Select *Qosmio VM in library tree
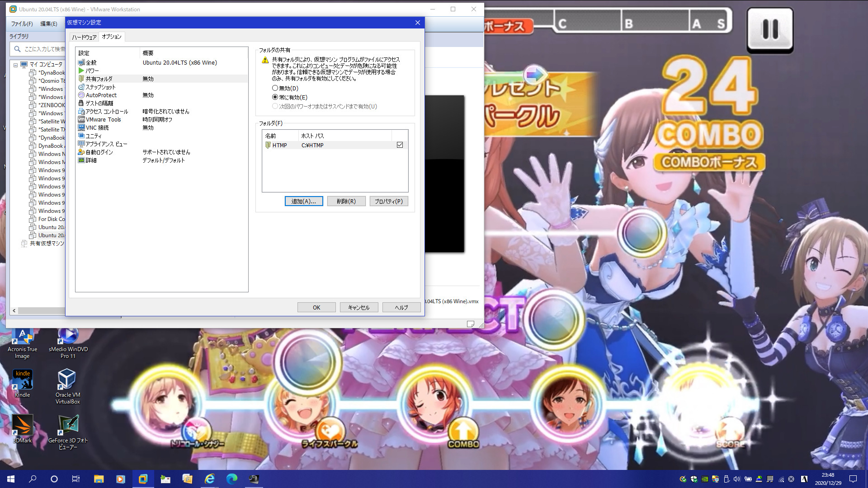 (x=47, y=81)
